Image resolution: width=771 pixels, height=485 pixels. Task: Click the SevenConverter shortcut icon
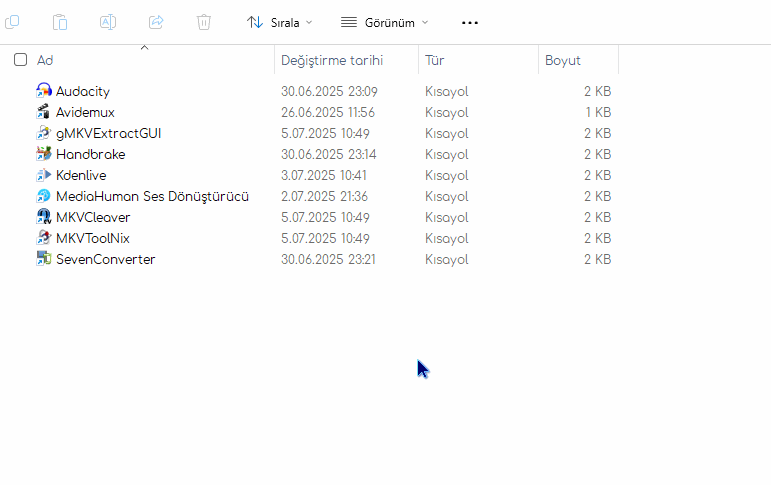[44, 259]
